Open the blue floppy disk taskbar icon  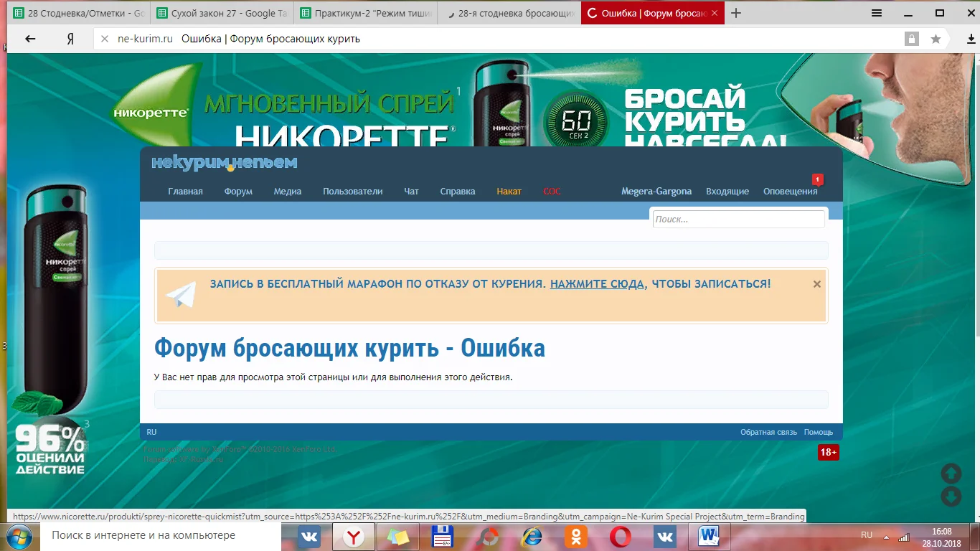[443, 536]
